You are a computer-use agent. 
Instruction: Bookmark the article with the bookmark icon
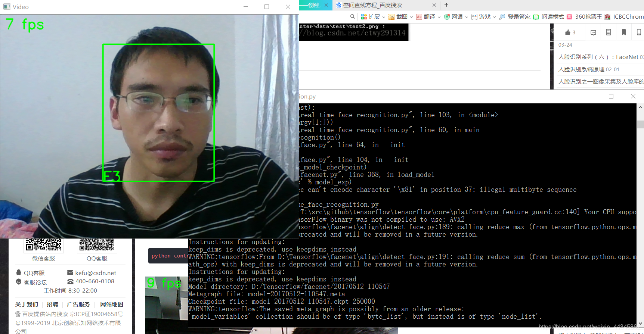[x=623, y=32]
